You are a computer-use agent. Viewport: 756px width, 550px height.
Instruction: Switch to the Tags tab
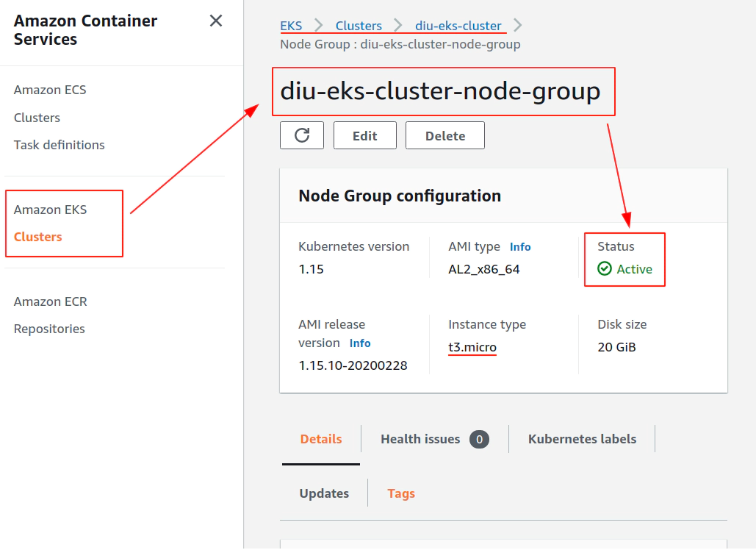(x=401, y=493)
